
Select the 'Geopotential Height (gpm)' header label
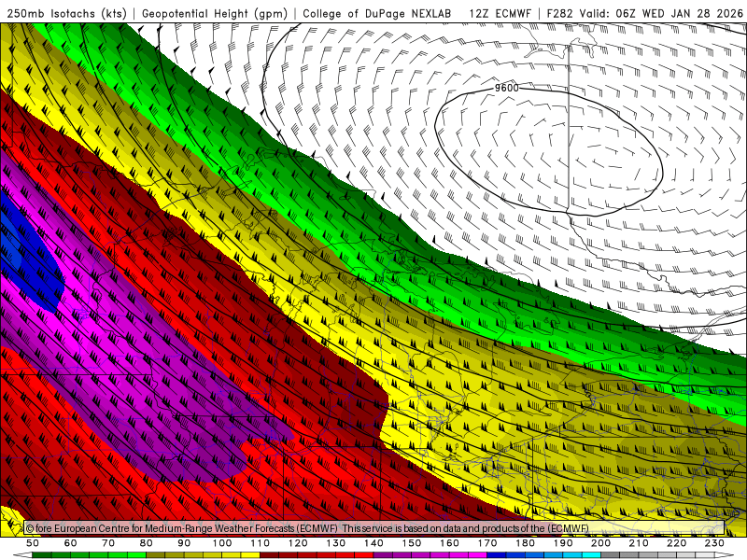click(x=215, y=13)
